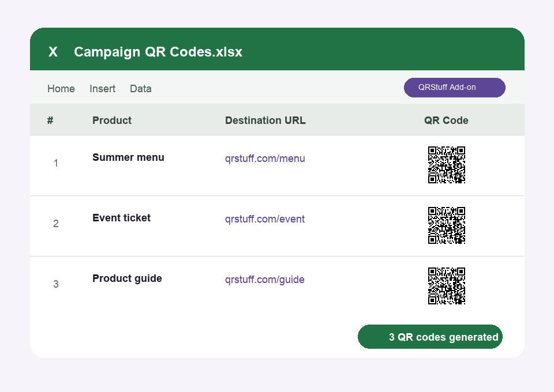Select row number 2 cell
The width and height of the screenshot is (554, 392).
(x=56, y=223)
